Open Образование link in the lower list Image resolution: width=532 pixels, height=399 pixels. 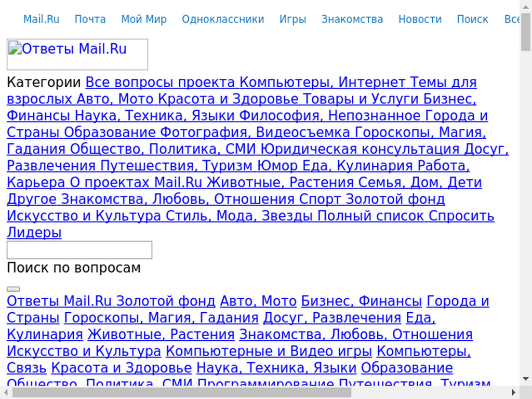407,368
